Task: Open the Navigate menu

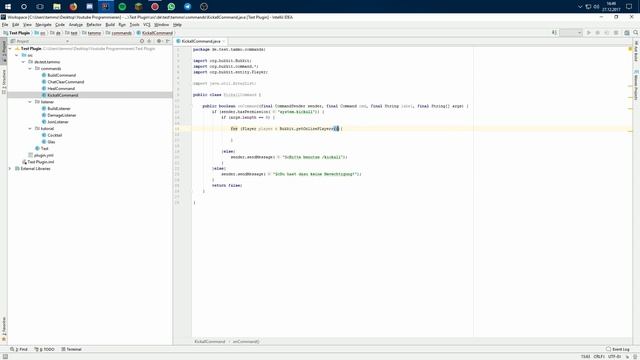Action: pyautogui.click(x=43, y=25)
